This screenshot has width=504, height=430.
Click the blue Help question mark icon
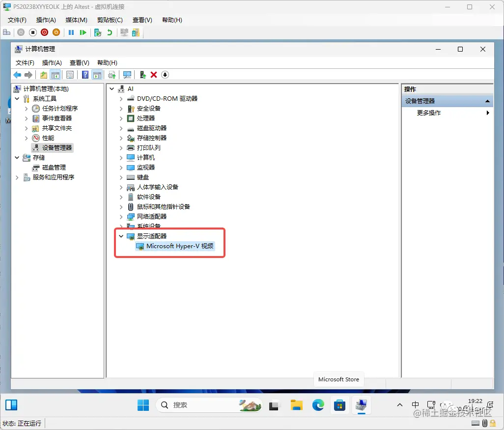click(85, 75)
